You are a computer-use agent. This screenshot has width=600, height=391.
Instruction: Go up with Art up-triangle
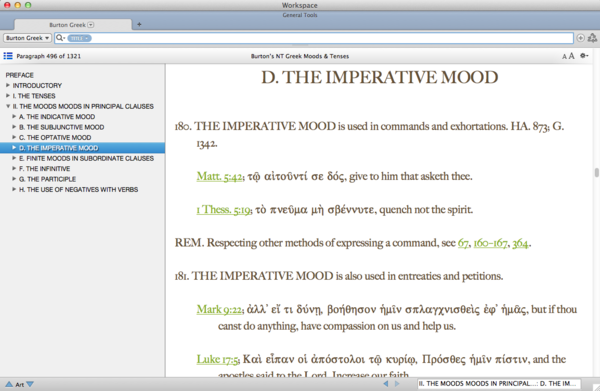tap(9, 384)
